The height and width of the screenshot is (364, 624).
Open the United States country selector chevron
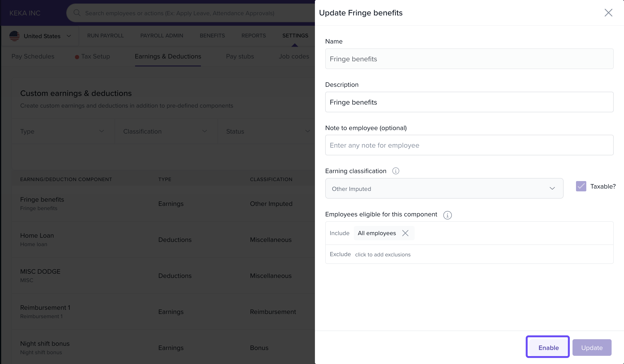[69, 36]
